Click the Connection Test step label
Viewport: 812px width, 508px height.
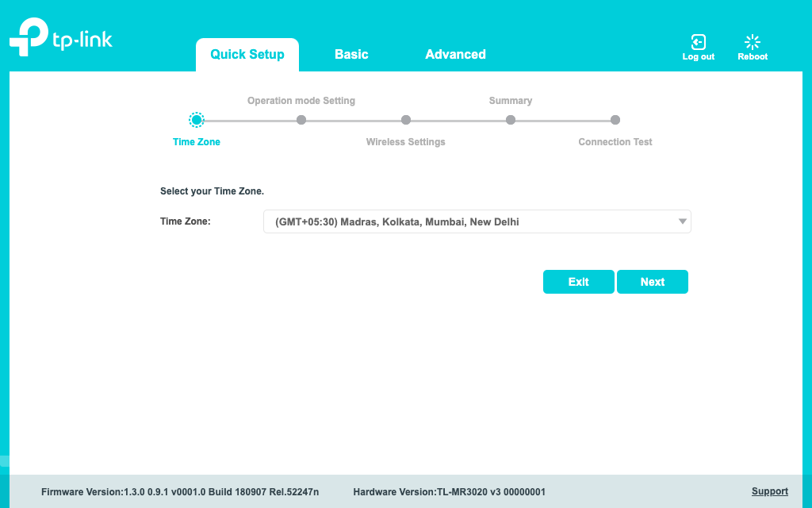615,142
